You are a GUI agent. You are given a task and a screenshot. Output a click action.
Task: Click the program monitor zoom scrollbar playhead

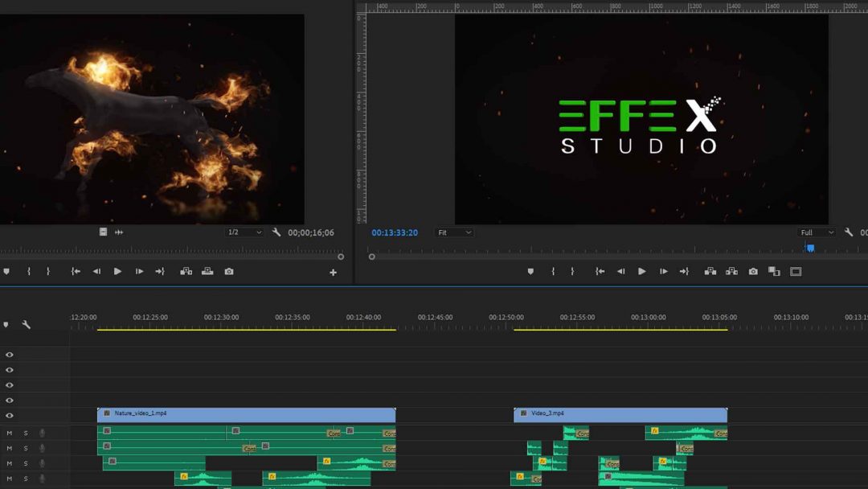coord(810,248)
